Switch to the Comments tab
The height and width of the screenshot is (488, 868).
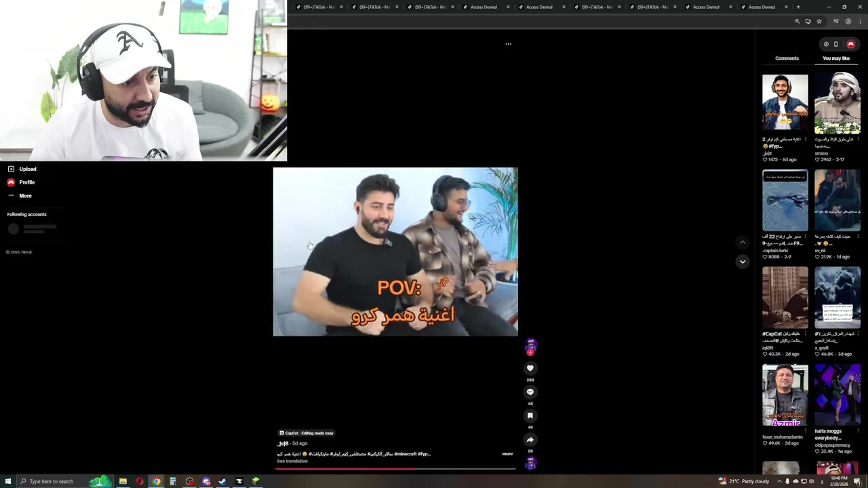click(787, 58)
